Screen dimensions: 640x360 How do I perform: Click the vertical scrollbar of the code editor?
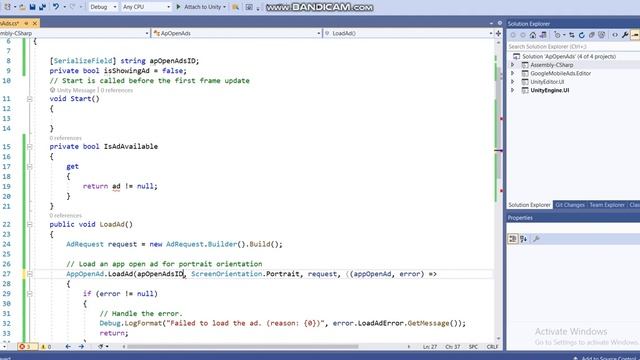(x=499, y=192)
